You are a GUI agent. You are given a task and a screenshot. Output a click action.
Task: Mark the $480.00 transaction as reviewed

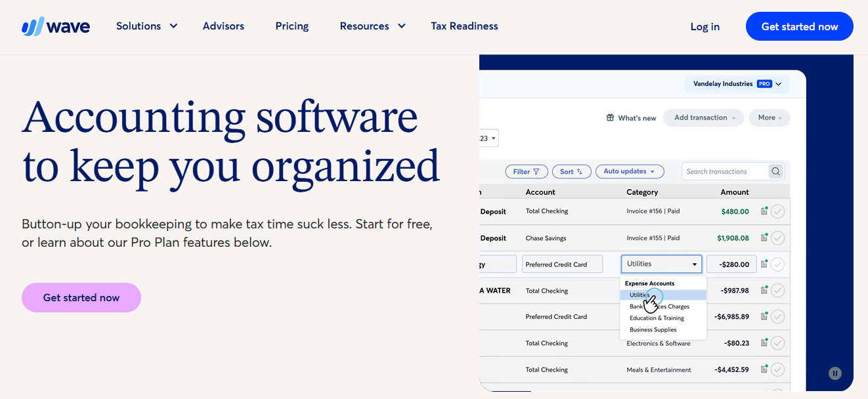pyautogui.click(x=777, y=211)
